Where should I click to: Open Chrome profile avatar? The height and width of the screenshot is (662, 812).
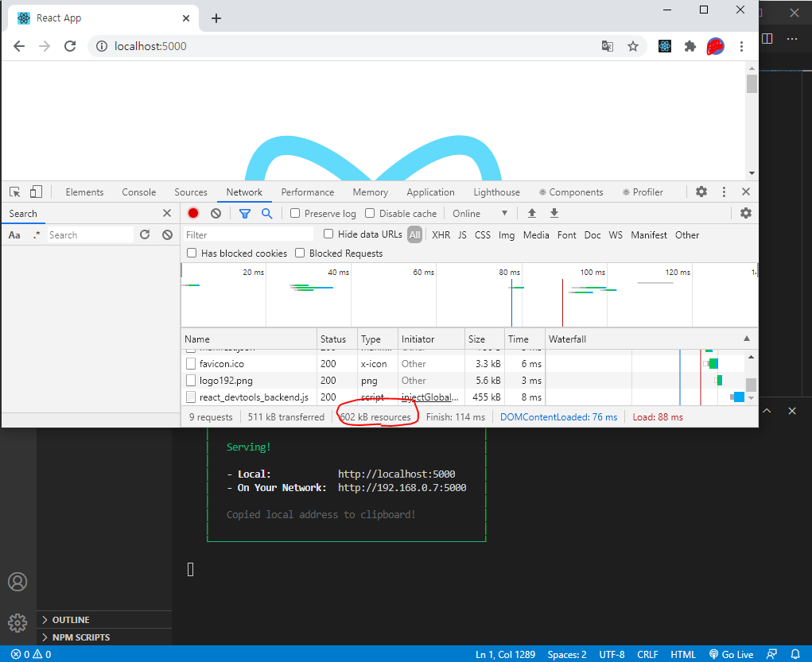(x=715, y=47)
